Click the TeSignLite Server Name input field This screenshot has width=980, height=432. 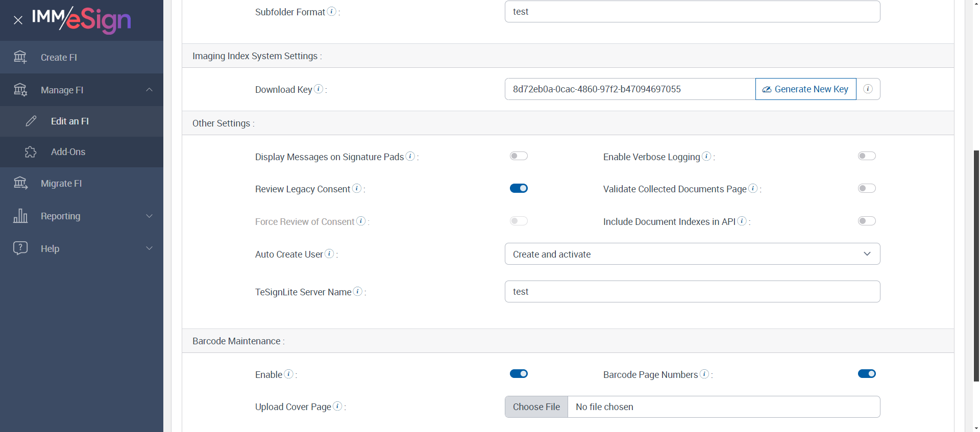pos(692,292)
